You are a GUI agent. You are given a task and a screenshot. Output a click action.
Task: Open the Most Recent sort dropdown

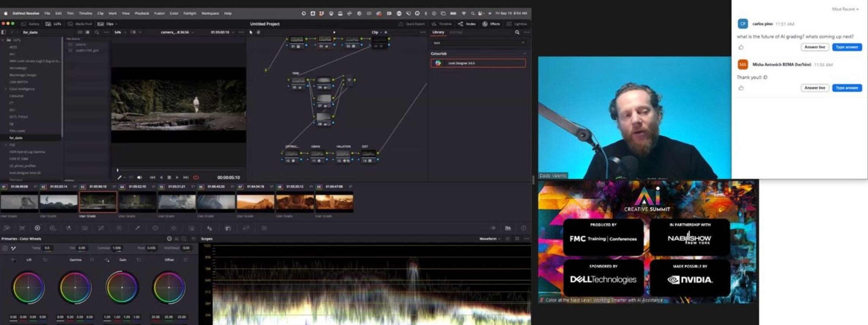coord(845,9)
